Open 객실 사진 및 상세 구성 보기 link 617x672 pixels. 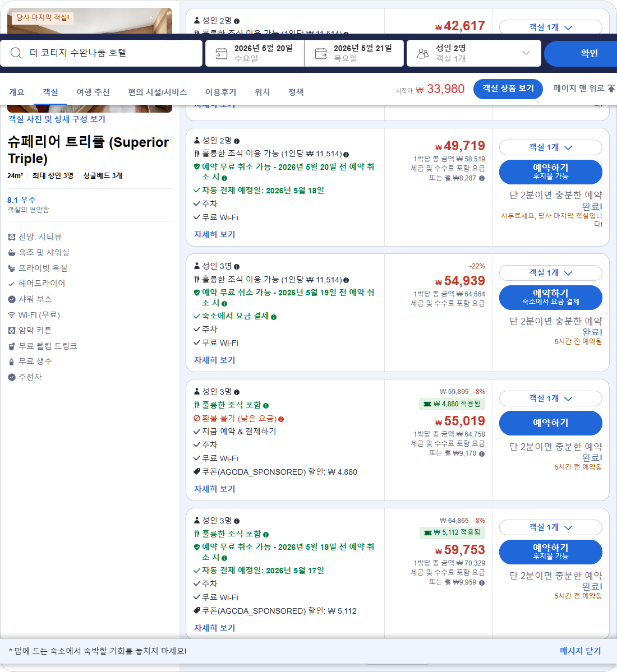coord(57,119)
